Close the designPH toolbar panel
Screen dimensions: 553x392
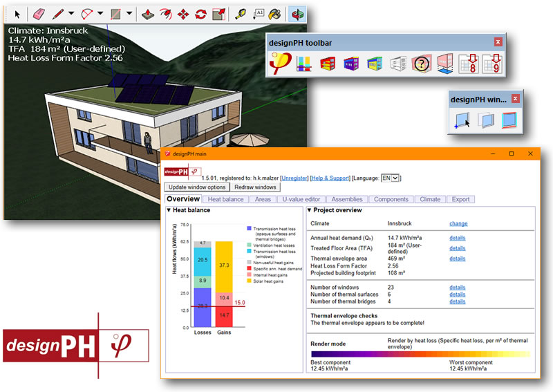[x=498, y=42]
